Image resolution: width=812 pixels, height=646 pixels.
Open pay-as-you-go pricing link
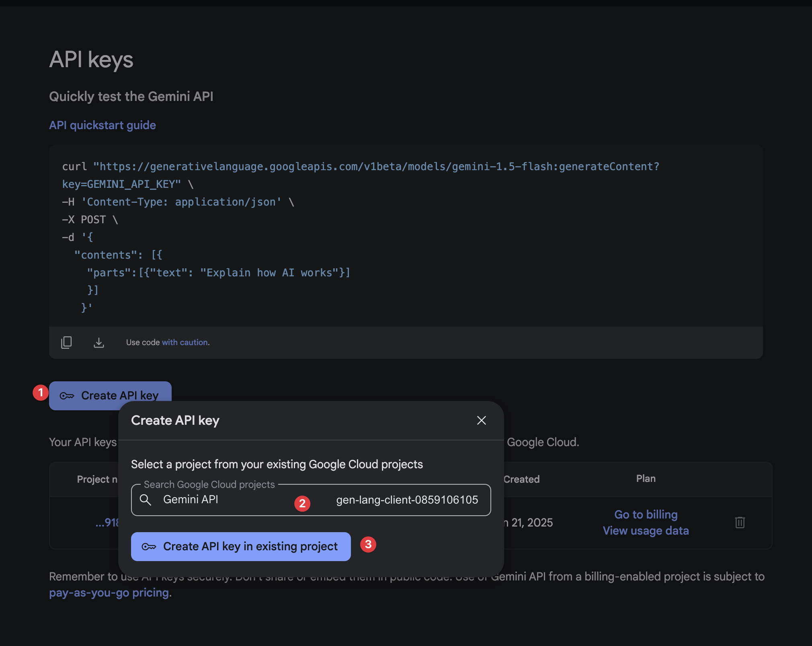109,593
